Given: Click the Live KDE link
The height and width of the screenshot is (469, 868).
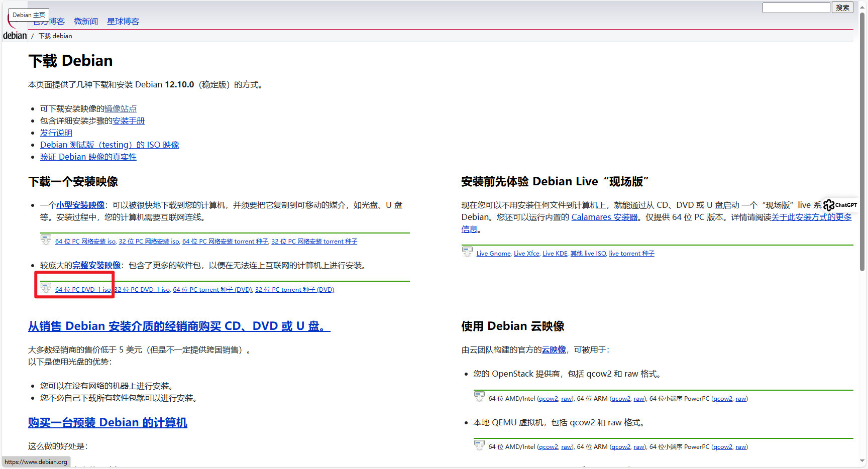Looking at the screenshot, I should coord(555,254).
